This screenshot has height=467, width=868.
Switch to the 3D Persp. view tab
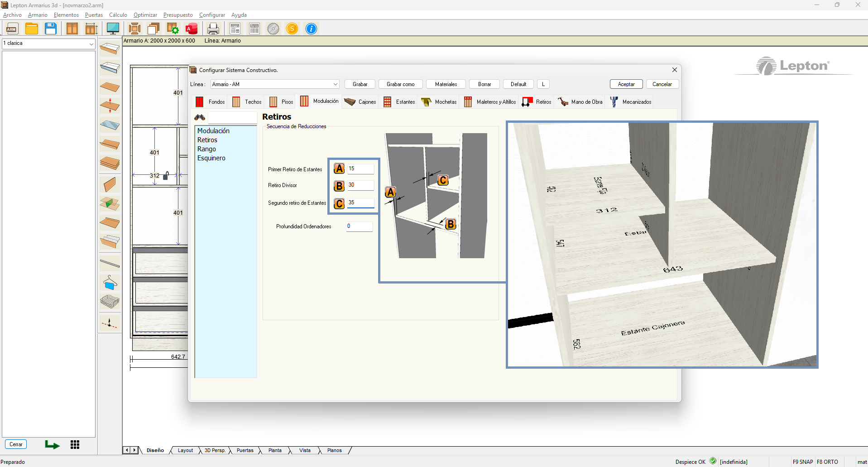(x=215, y=450)
